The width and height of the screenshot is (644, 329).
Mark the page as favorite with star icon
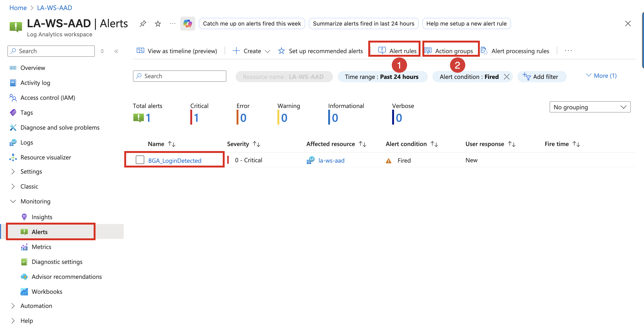tap(158, 24)
